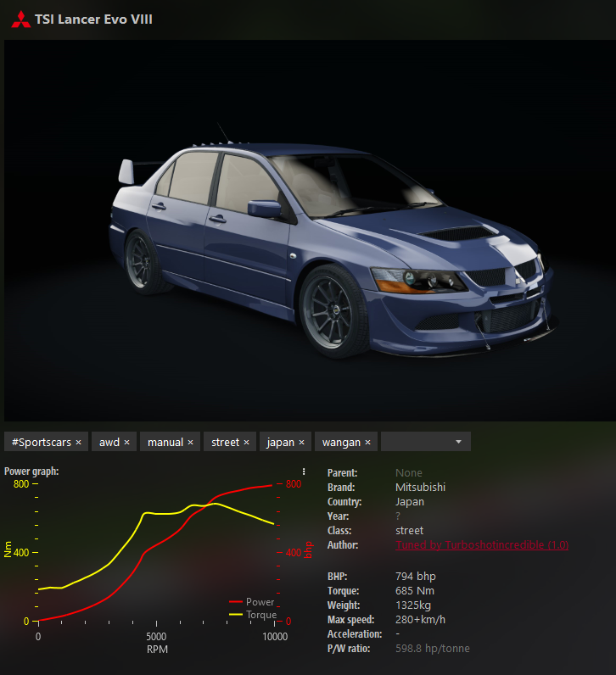The image size is (616, 675).
Task: Click the empty Acceleration value field
Action: click(398, 633)
